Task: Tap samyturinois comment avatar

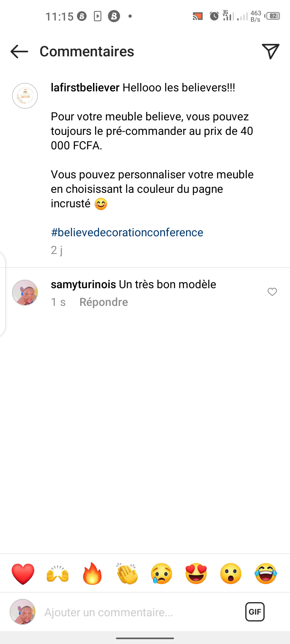Action: [25, 293]
